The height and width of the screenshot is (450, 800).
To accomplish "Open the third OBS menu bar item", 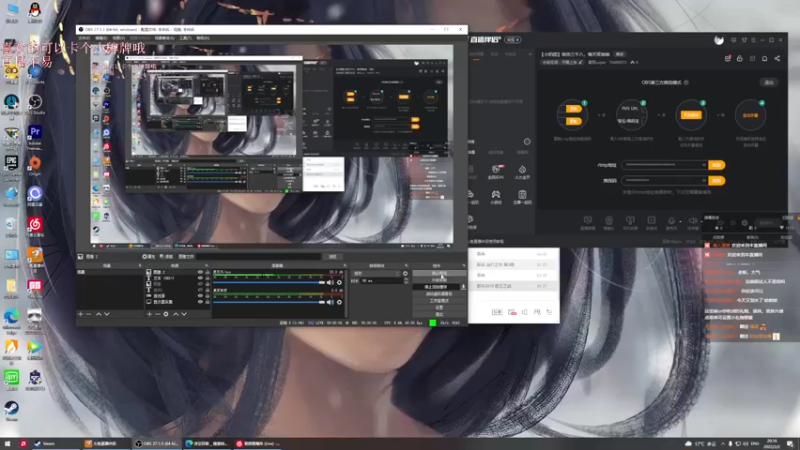I will point(119,38).
